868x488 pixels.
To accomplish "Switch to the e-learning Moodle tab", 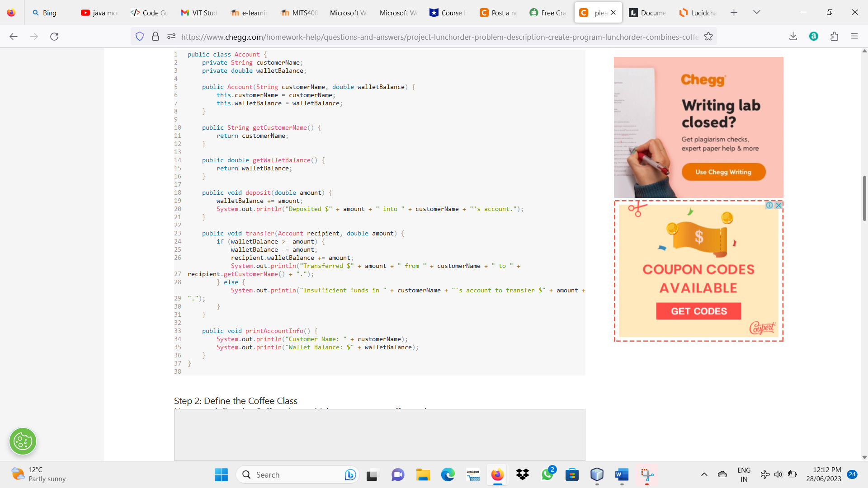I will pos(249,13).
